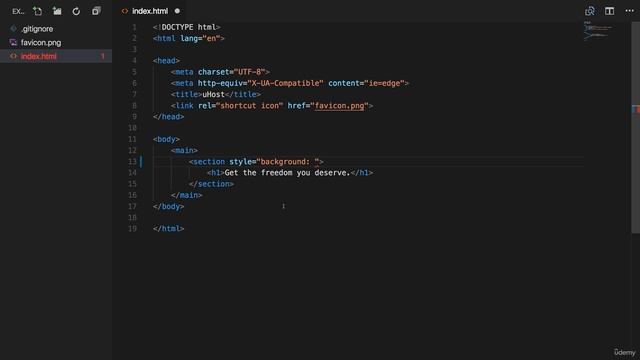Collapse all folders in explorer
Image resolution: width=640 pixels, height=360 pixels.
(96, 11)
